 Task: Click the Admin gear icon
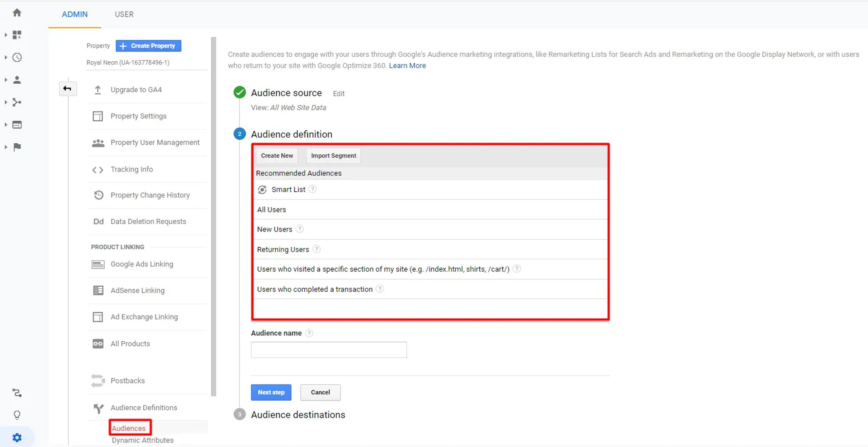pos(17,437)
